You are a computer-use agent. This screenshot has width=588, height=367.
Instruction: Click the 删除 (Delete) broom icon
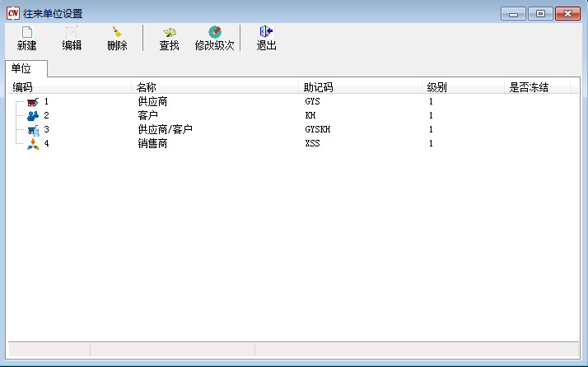[x=117, y=32]
